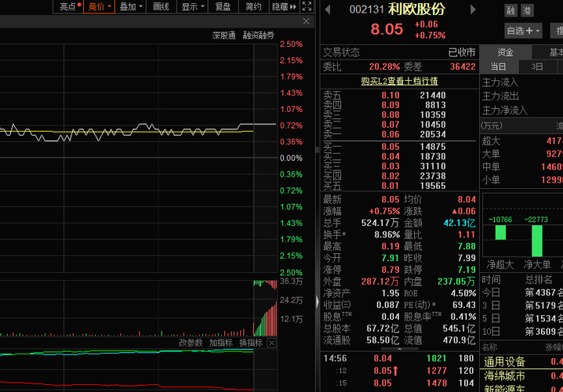Click the 14:56 trade tick row

pyautogui.click(x=399, y=358)
